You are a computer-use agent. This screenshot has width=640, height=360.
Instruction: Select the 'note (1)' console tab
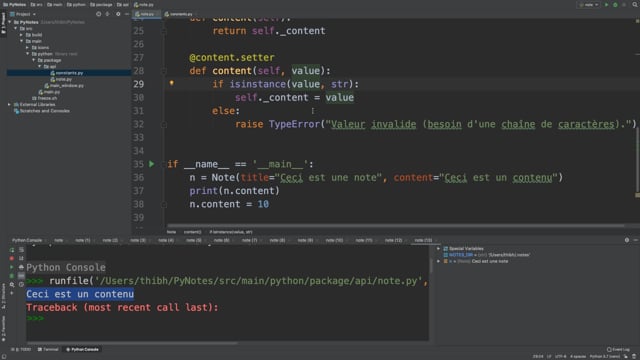[82, 240]
